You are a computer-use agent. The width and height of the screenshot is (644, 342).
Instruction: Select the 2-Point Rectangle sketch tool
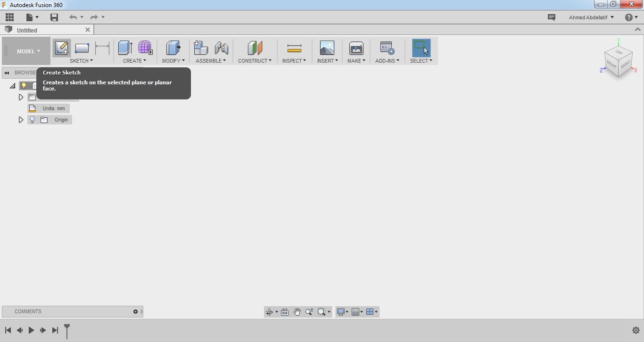click(x=82, y=48)
